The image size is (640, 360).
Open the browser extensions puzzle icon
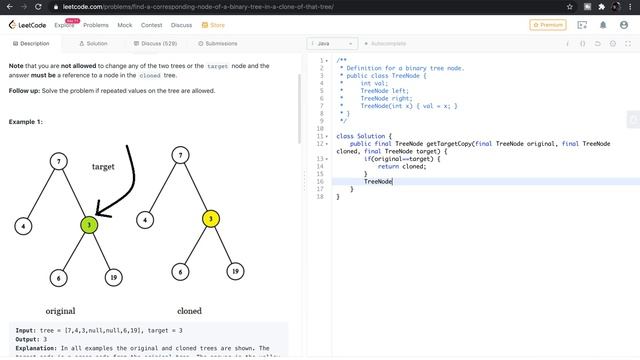tap(602, 7)
